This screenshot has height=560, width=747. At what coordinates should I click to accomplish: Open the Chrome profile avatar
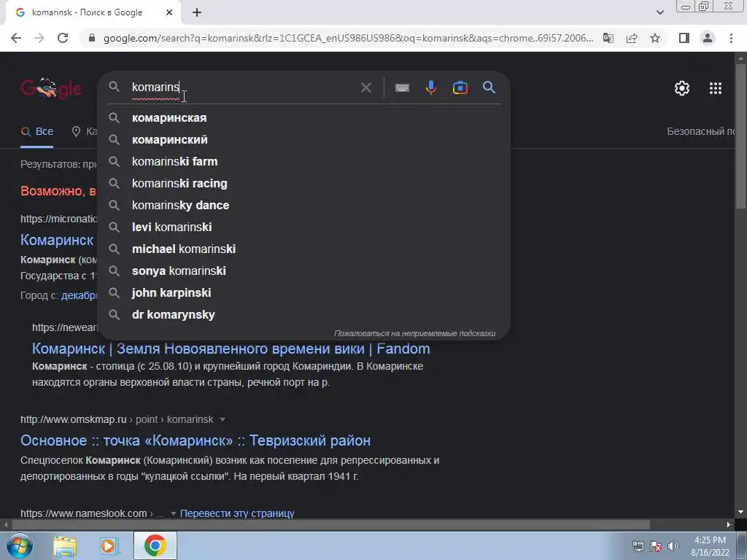pos(708,38)
